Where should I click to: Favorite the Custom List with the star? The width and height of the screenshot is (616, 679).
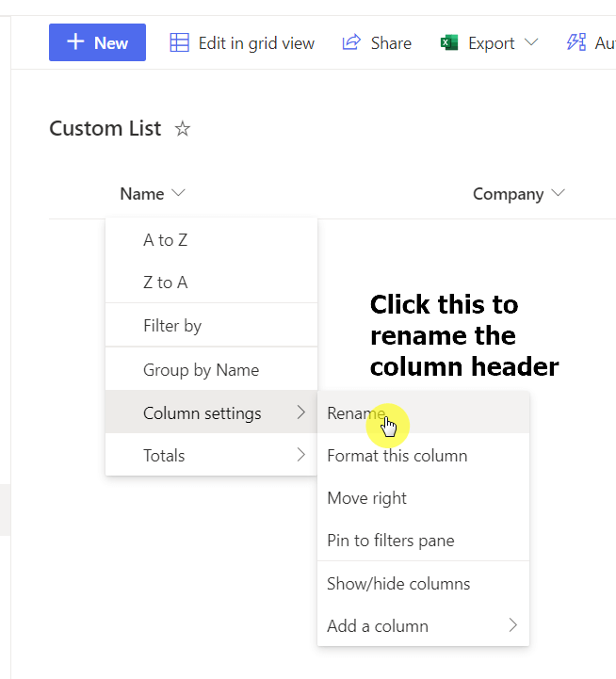point(183,129)
